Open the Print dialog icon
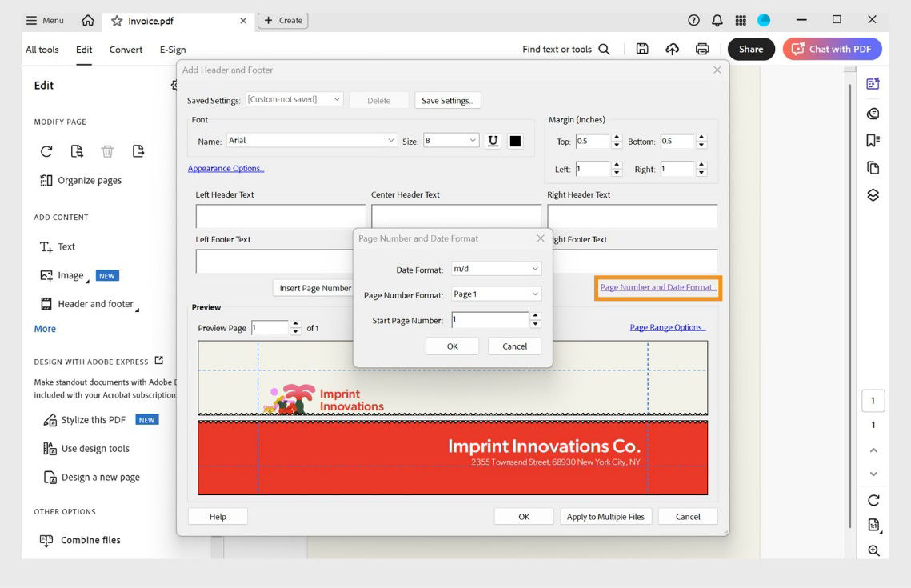911x588 pixels. click(702, 49)
